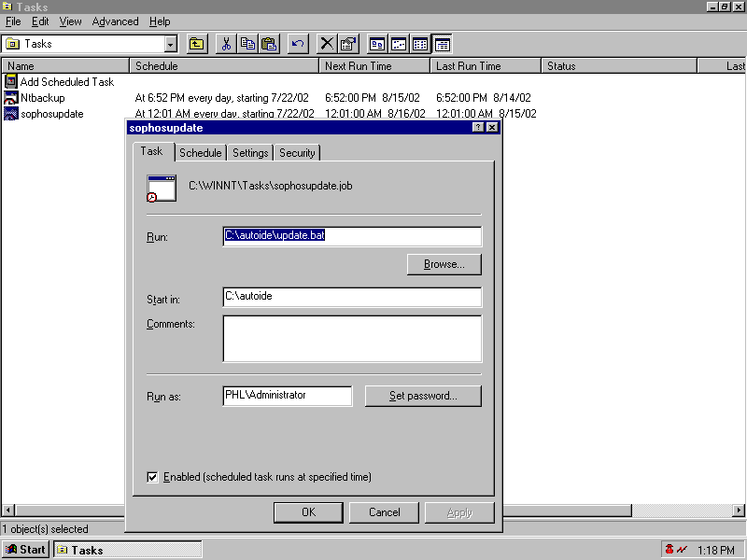Click the Run as input field

coord(288,396)
